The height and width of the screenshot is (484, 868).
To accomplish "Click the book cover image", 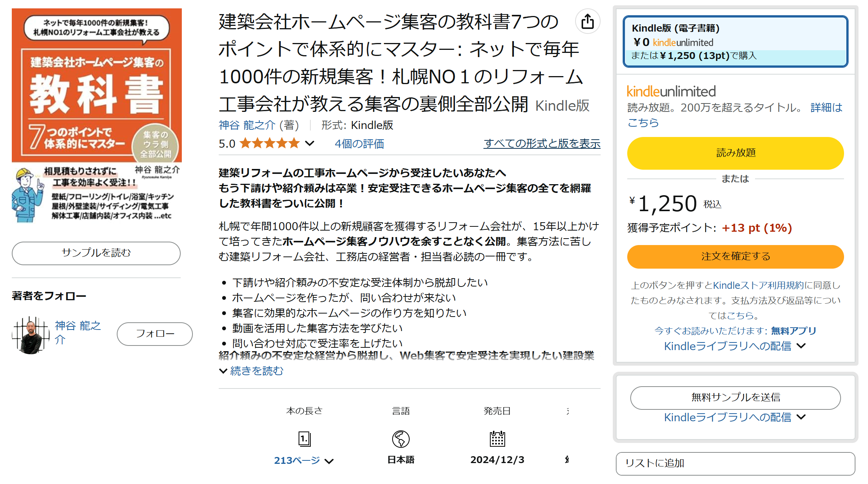I will coord(97,115).
